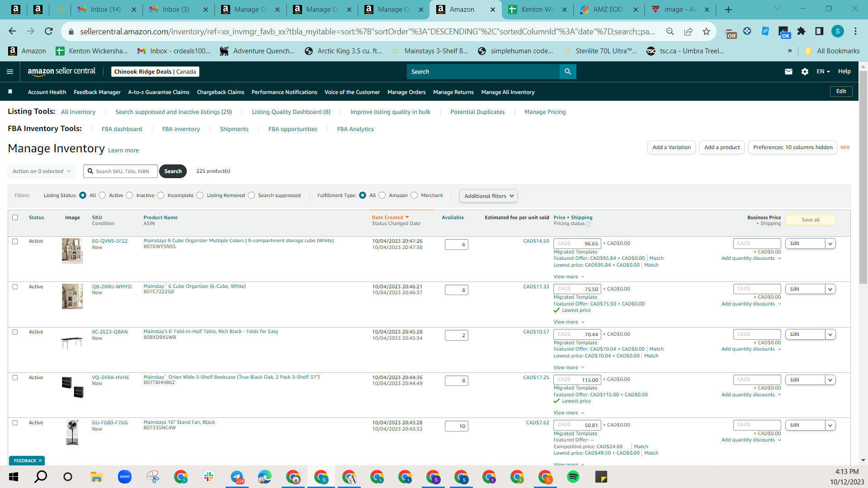Open Account Health in the favorites bar
Screen dimensions: 868x488
[47, 92]
